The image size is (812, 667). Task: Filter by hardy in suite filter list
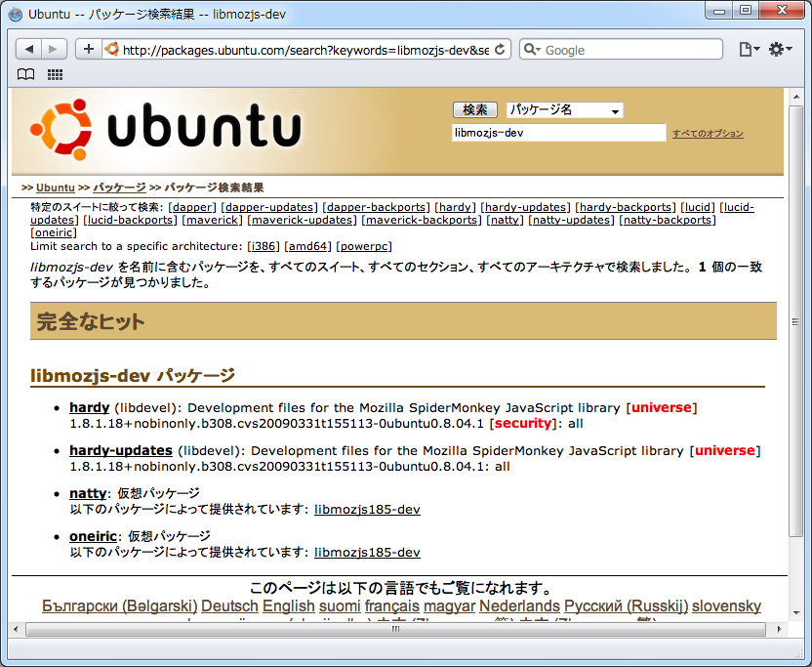(x=455, y=207)
